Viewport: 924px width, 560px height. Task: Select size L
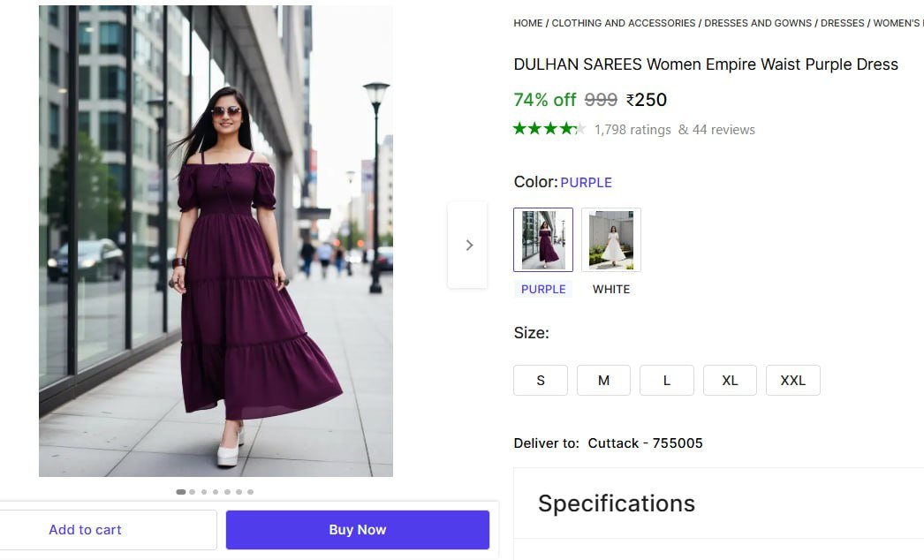tap(667, 380)
